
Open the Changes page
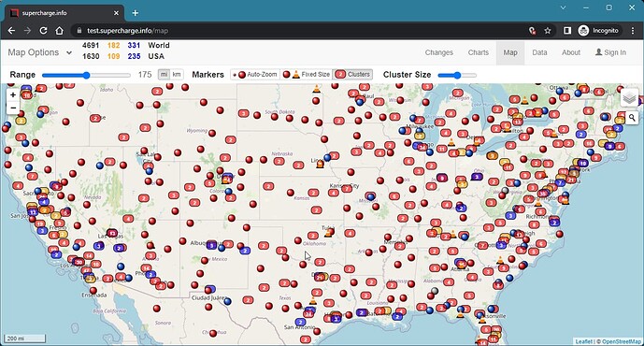coord(439,52)
